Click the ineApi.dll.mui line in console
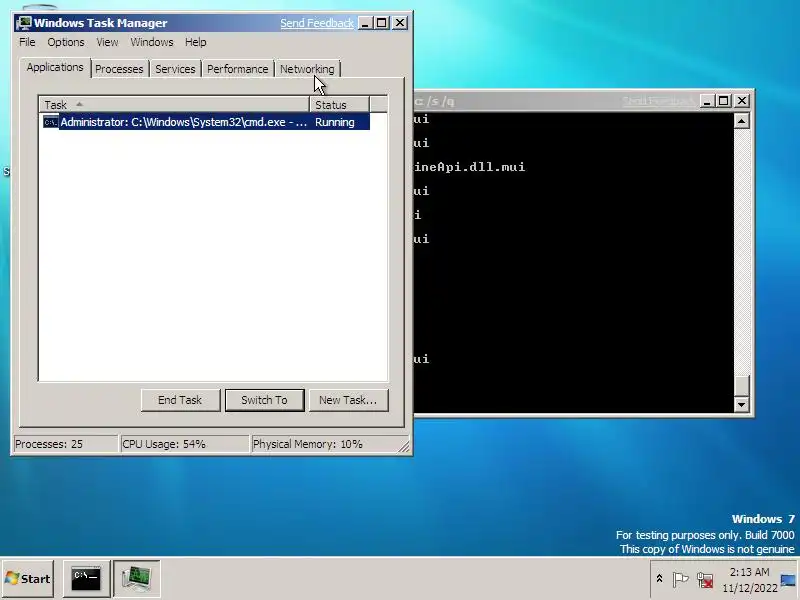This screenshot has height=600, width=800. tap(469, 167)
